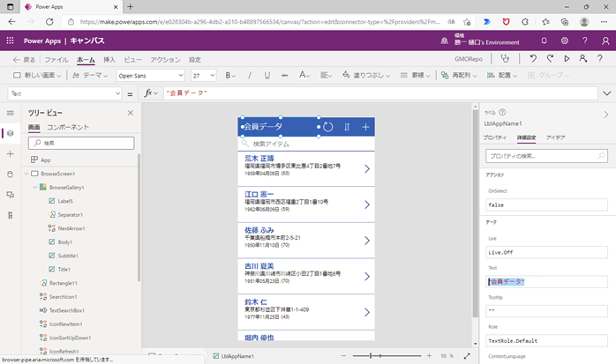
Task: Open the 設定 menu tab
Action: tap(195, 60)
